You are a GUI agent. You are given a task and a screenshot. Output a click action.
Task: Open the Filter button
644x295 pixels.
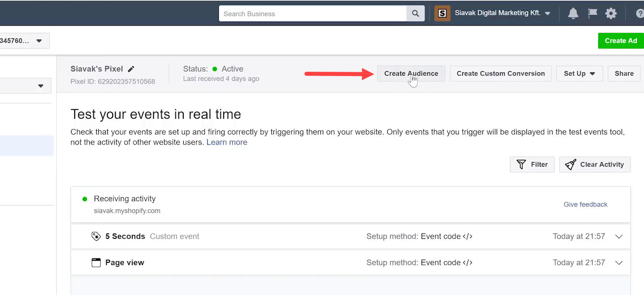coord(532,165)
